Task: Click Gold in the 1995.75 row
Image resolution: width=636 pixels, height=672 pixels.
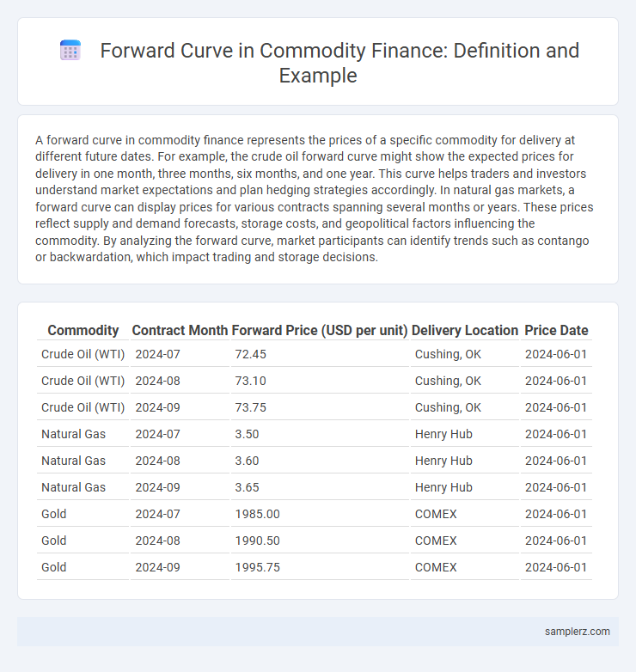Action: click(x=53, y=567)
